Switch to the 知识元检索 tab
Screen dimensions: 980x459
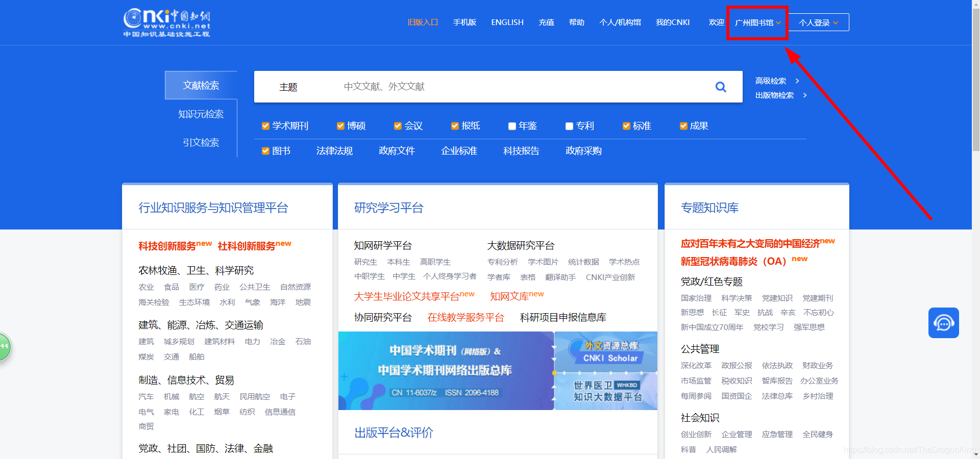click(201, 114)
